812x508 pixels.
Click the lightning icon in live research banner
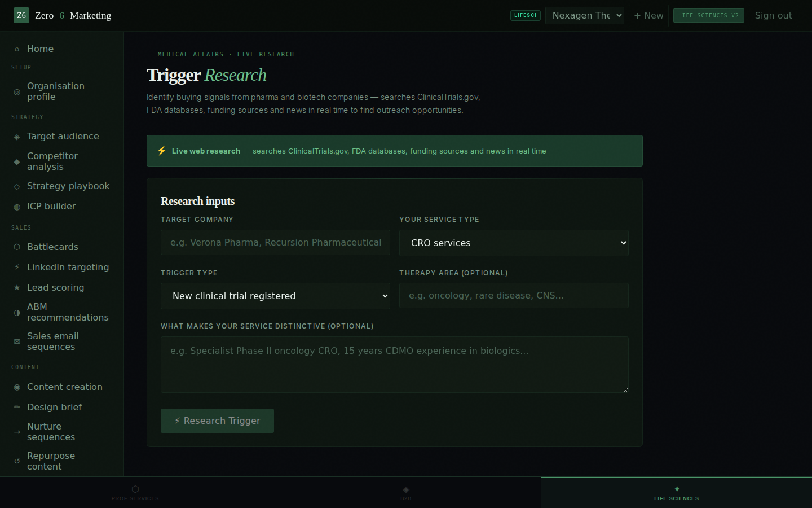pos(162,151)
